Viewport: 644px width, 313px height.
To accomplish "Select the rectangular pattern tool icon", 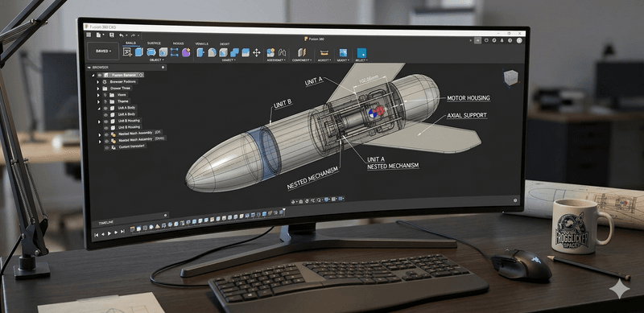I will 175,52.
